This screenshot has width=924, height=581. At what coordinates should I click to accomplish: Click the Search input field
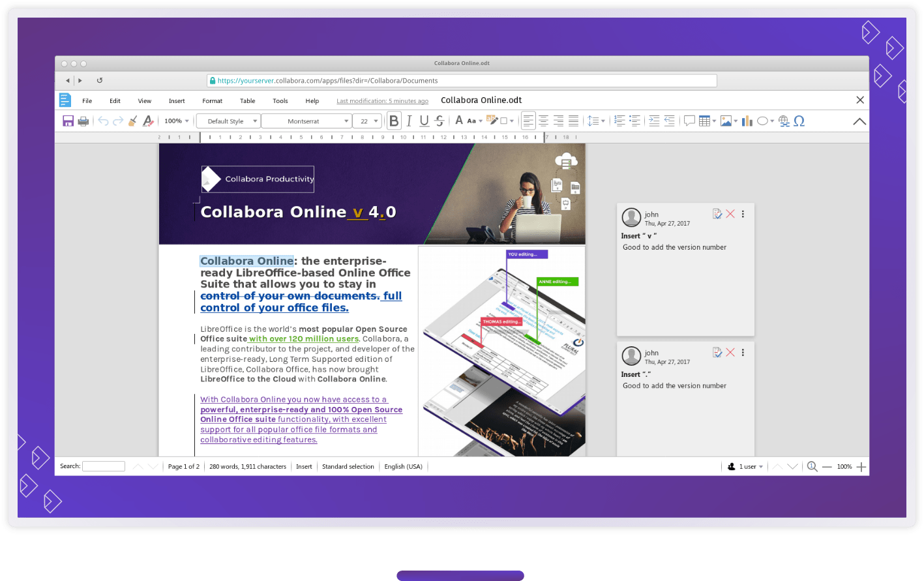click(x=104, y=466)
